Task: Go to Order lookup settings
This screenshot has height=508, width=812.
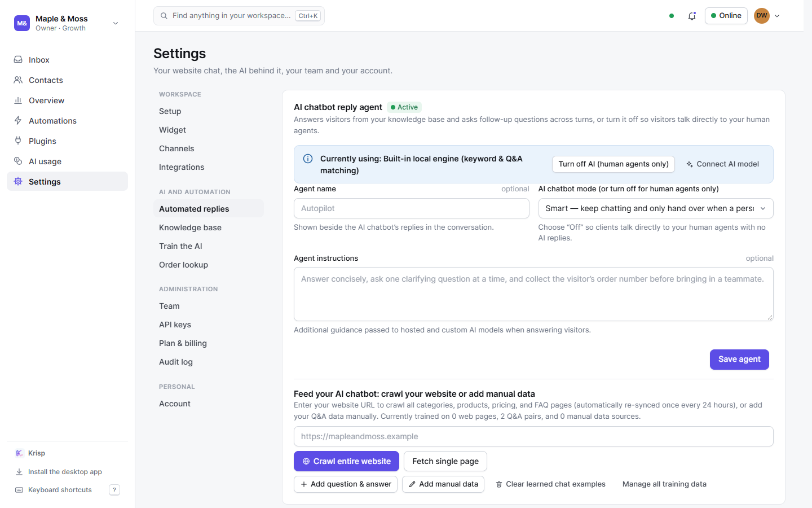Action: click(209, 265)
